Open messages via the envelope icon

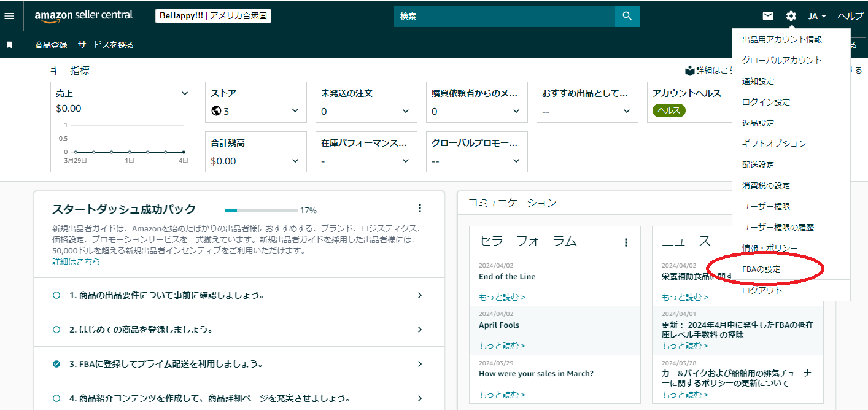click(x=768, y=16)
